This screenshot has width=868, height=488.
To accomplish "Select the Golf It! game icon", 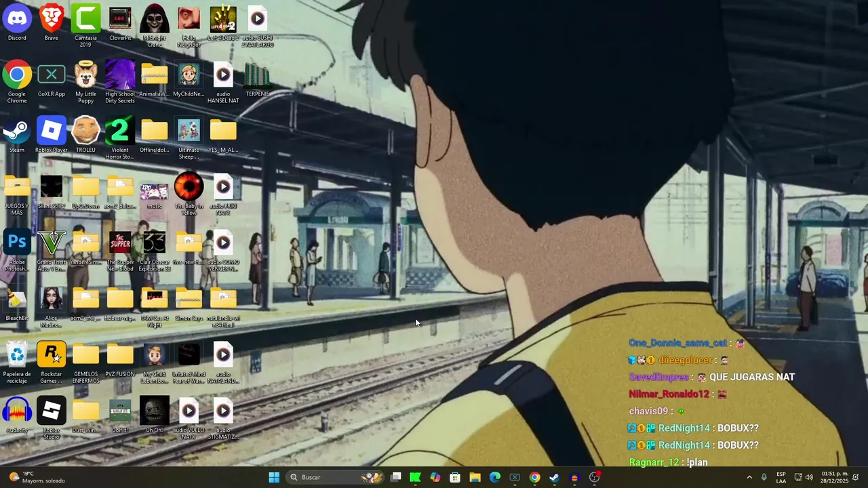I will (x=120, y=415).
